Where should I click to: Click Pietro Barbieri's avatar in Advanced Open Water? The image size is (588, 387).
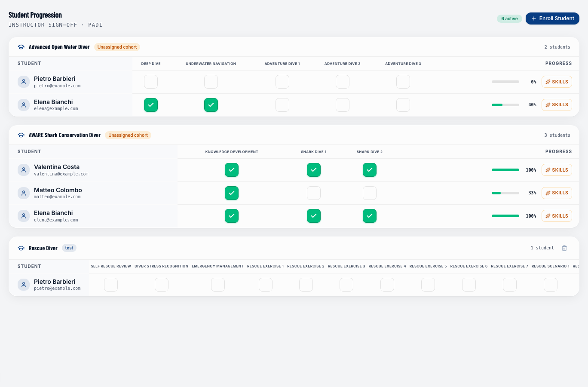tap(24, 82)
